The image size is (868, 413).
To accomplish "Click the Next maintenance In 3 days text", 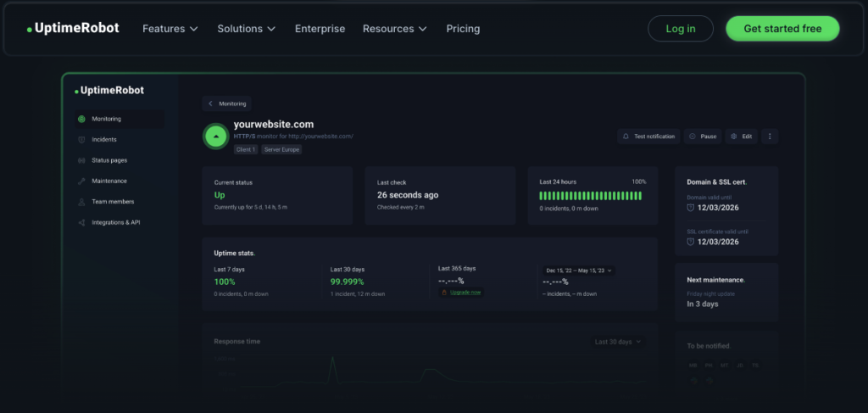I will [x=703, y=304].
